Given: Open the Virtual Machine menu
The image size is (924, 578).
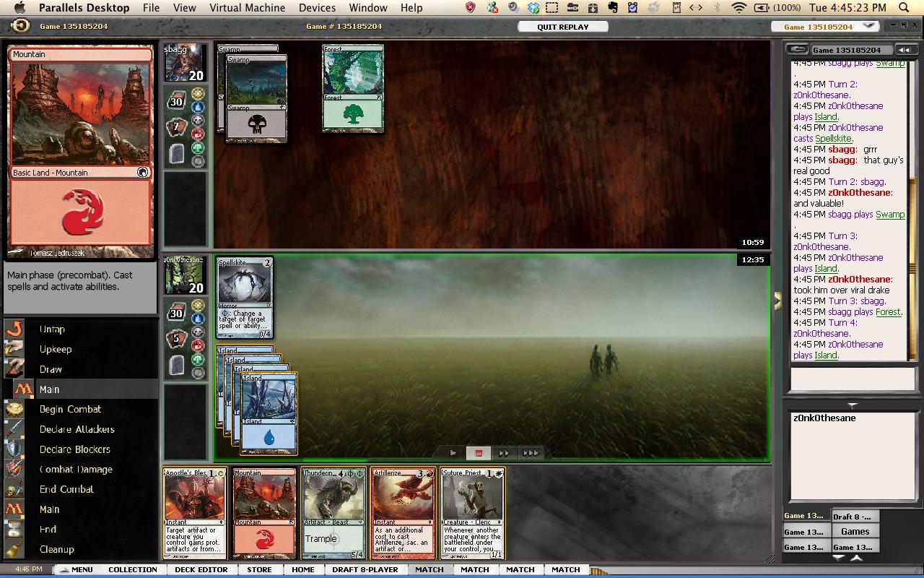Looking at the screenshot, I should (247, 8).
